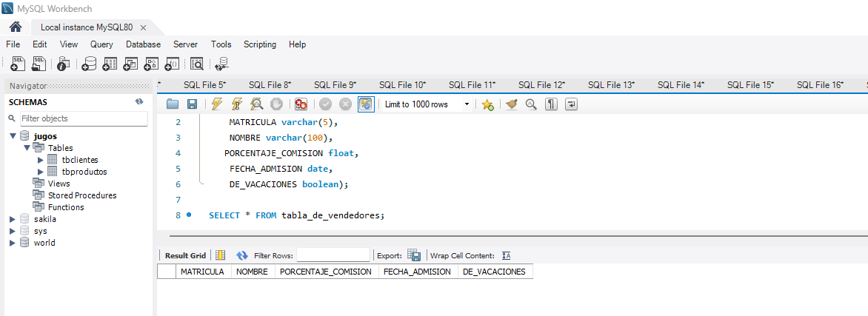
Task: Open the Database menu
Action: point(144,44)
